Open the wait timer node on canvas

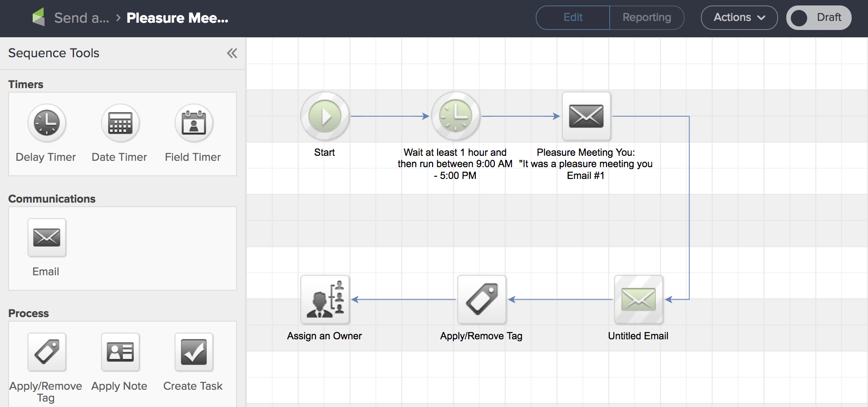point(455,116)
